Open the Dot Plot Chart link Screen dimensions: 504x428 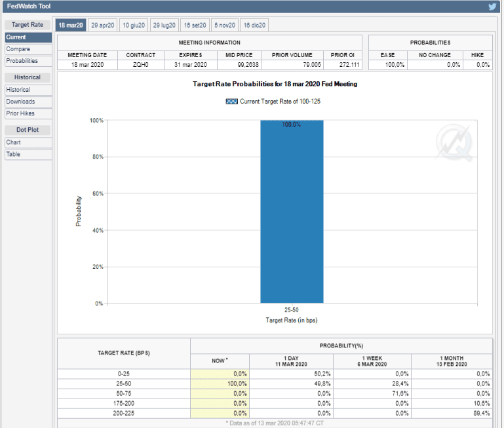(x=28, y=142)
